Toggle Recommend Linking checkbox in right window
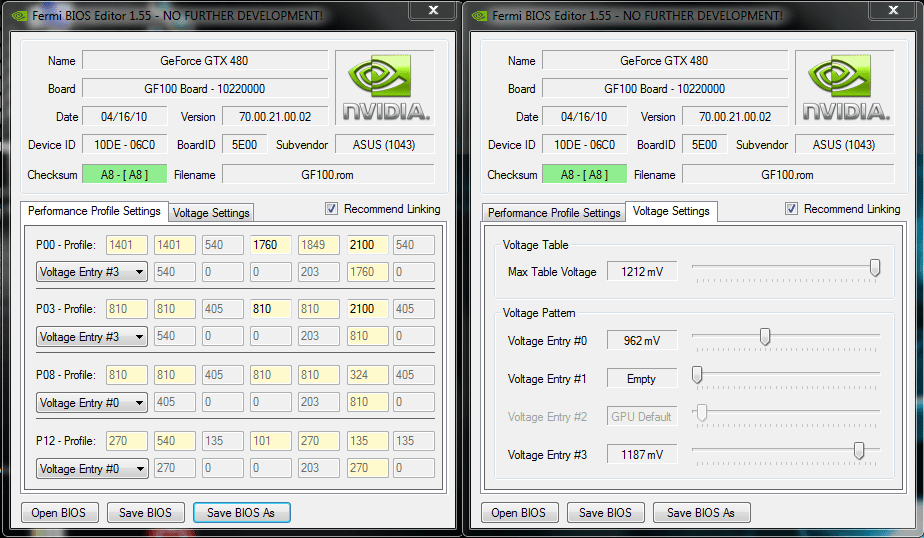The width and height of the screenshot is (924, 538). (791, 209)
